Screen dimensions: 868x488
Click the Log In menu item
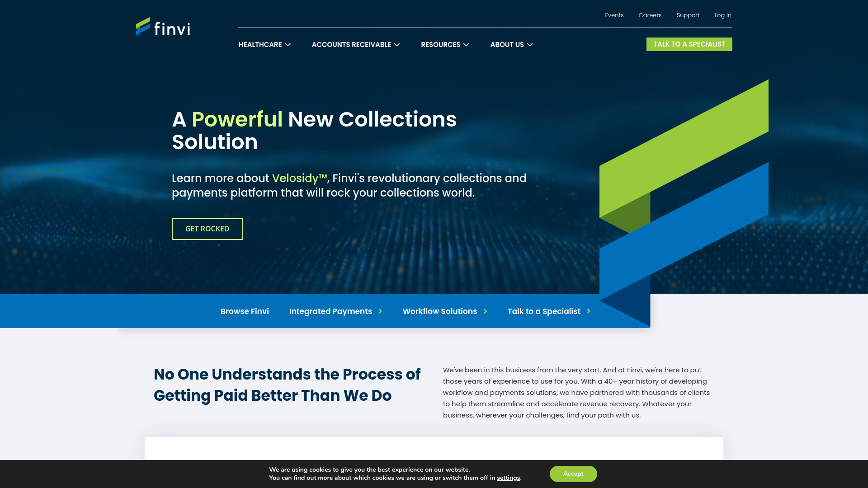coord(722,15)
